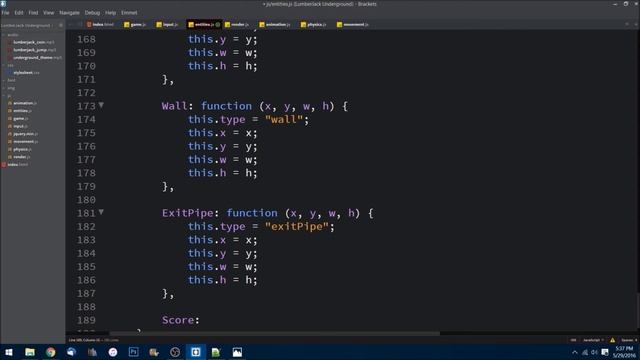Open the Navigate menu
Image resolution: width=640 pixels, height=360 pixels.
69,13
